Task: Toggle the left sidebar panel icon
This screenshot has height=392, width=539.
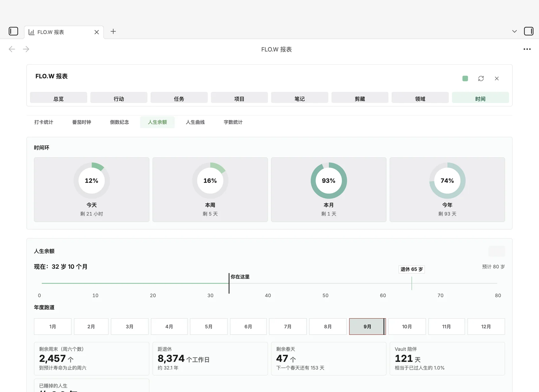Action: click(13, 31)
